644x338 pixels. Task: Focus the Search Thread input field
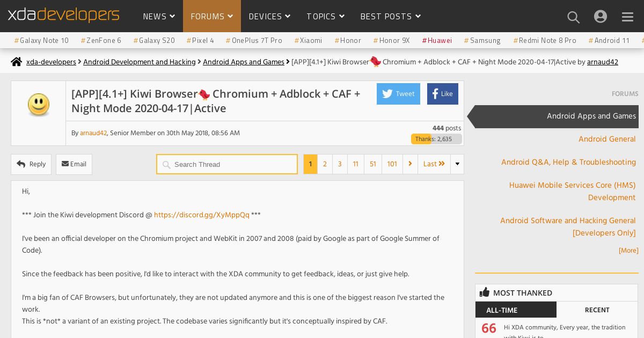[227, 164]
